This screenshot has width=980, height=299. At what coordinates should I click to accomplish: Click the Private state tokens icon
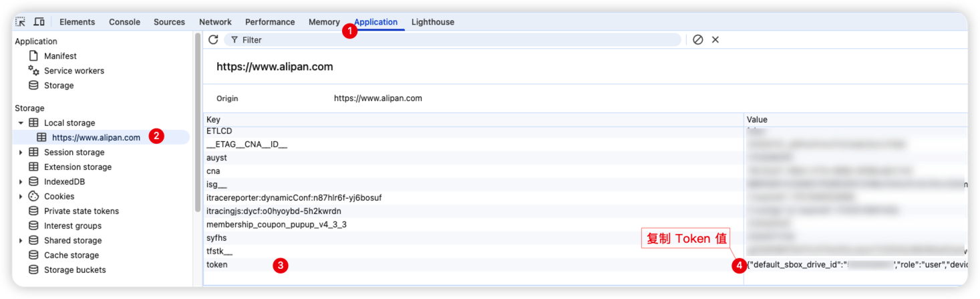[x=33, y=211]
